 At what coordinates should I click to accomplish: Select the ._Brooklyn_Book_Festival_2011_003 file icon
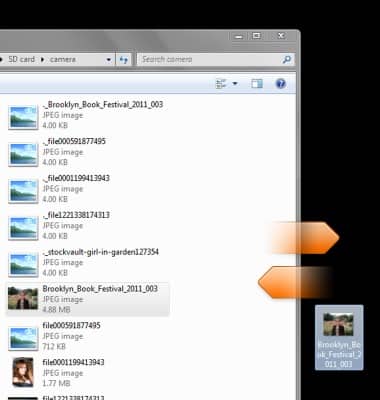[x=23, y=117]
